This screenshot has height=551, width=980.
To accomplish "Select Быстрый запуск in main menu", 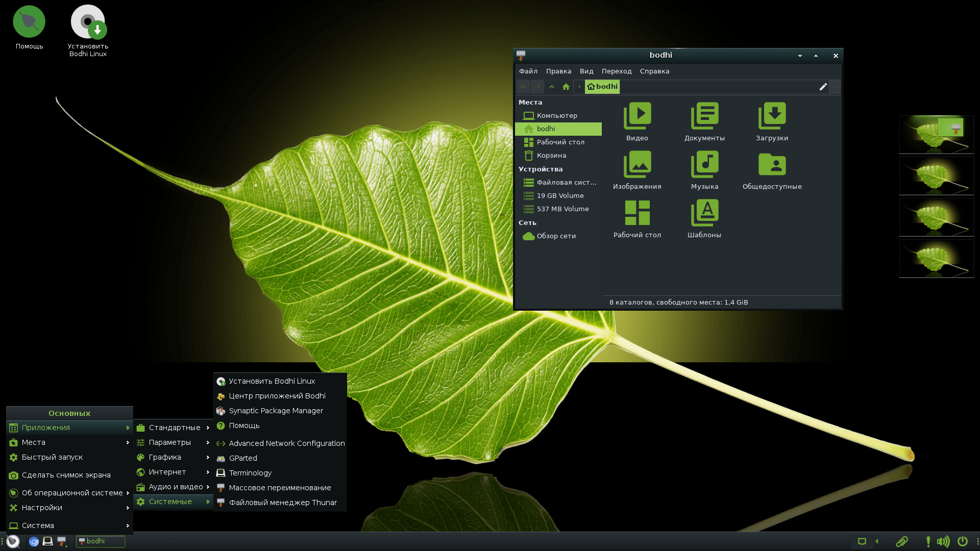I will (x=69, y=457).
